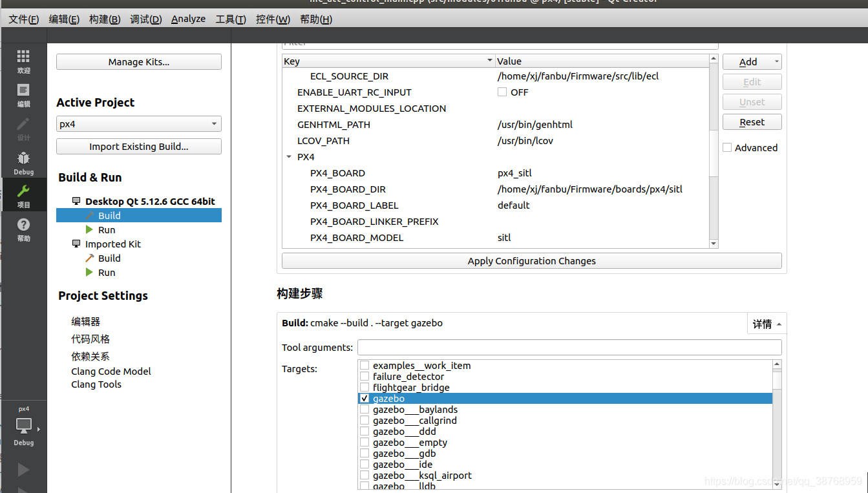Screen dimensions: 868x493
Task: Collapse the PX4 tree group
Action: click(288, 156)
